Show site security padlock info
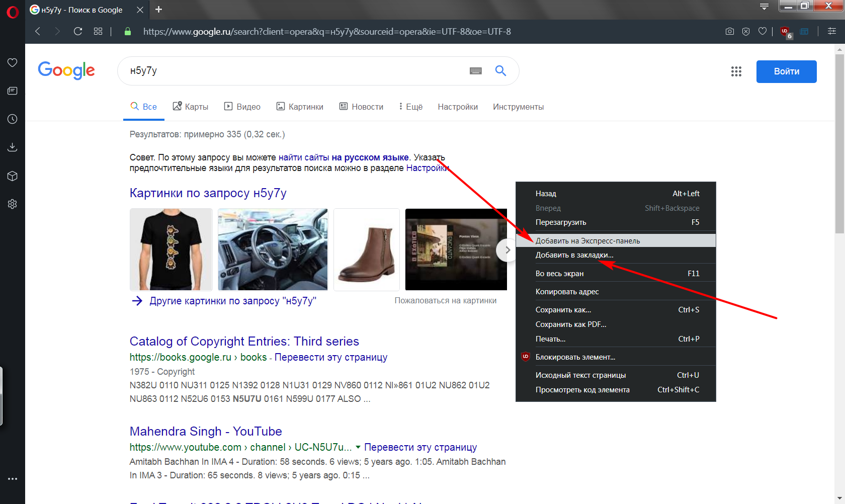 128,31
